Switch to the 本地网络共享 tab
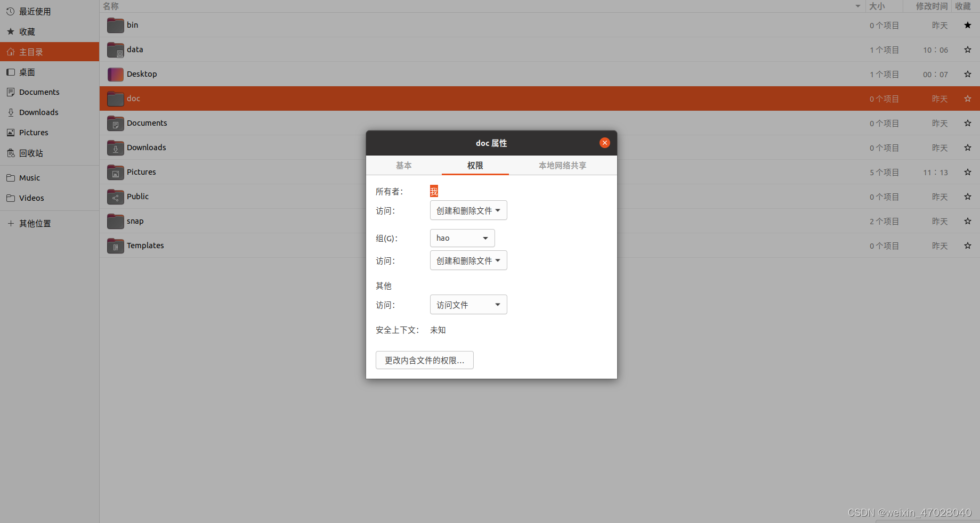Viewport: 980px width, 523px height. pyautogui.click(x=563, y=166)
